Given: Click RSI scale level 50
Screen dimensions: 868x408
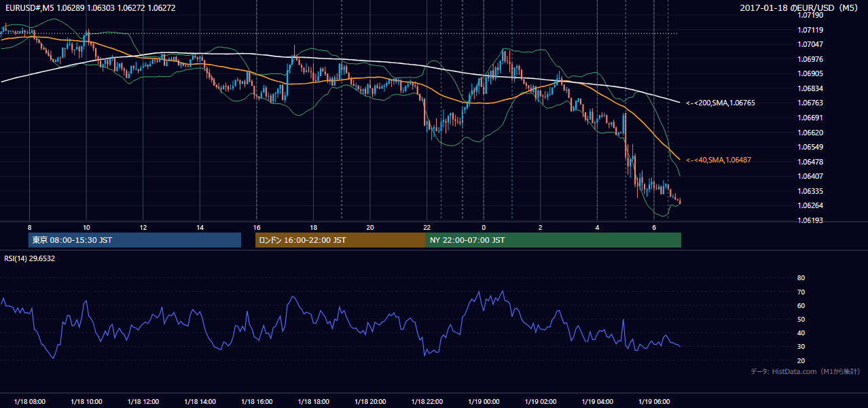Looking at the screenshot, I should tap(801, 319).
